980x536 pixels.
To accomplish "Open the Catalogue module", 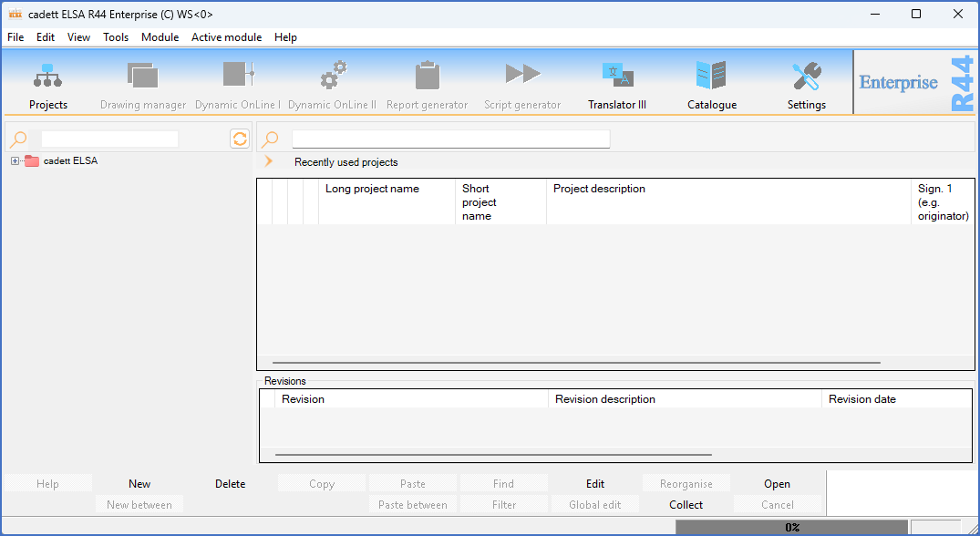I will pyautogui.click(x=711, y=77).
